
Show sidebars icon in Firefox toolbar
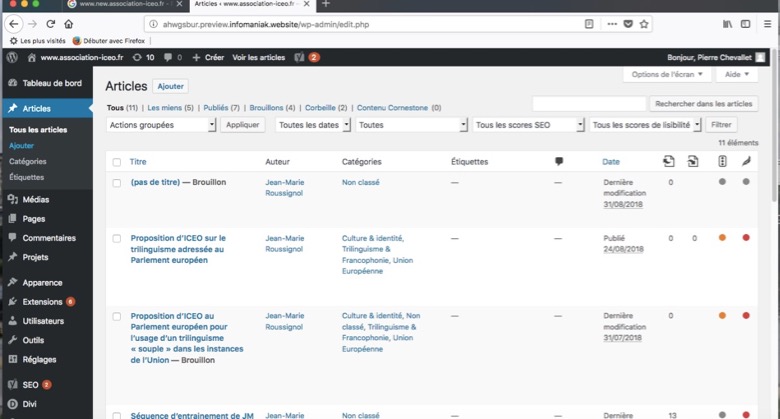(745, 24)
